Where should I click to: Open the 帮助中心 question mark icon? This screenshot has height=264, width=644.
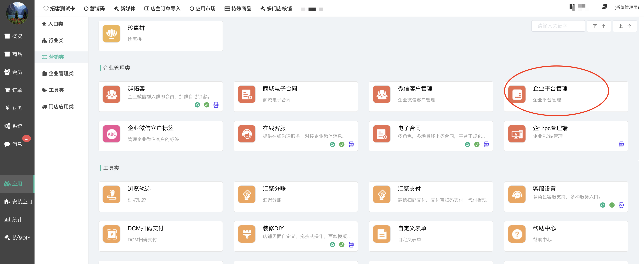tap(517, 234)
